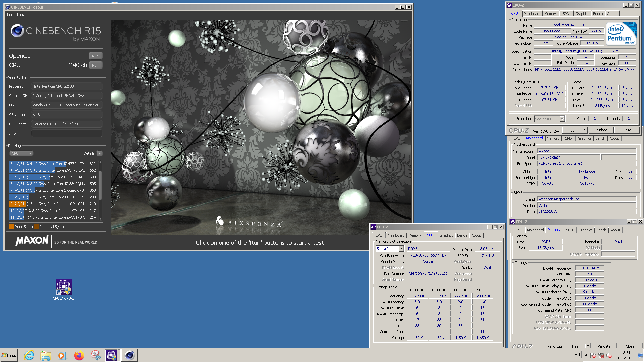
Task: Open Graphics tab in SPD CPU-Z window
Action: click(446, 235)
